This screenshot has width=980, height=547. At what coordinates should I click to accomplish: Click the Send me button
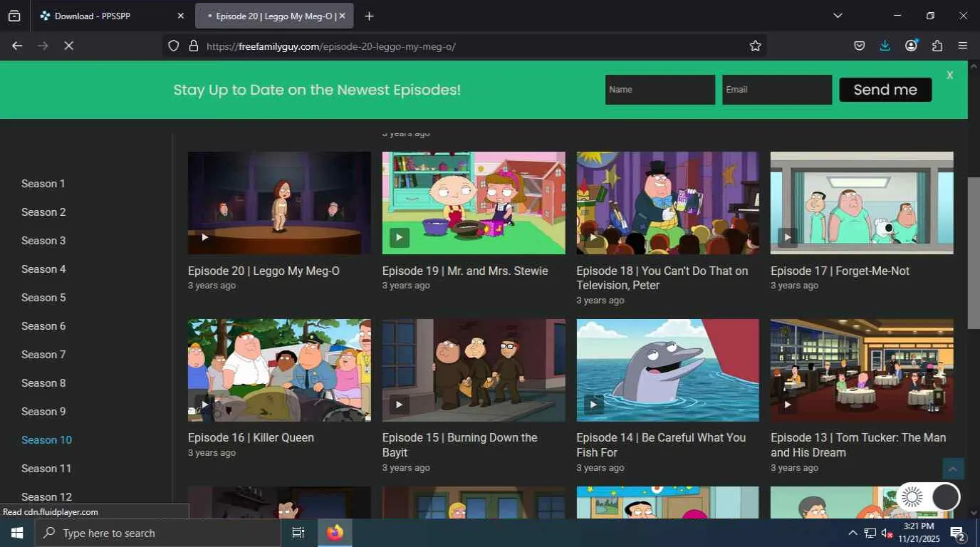pyautogui.click(x=885, y=90)
